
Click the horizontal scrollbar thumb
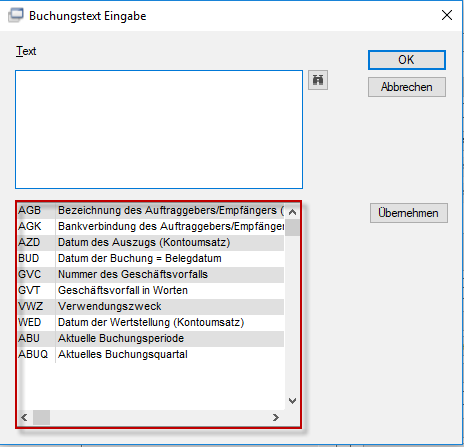click(x=41, y=417)
